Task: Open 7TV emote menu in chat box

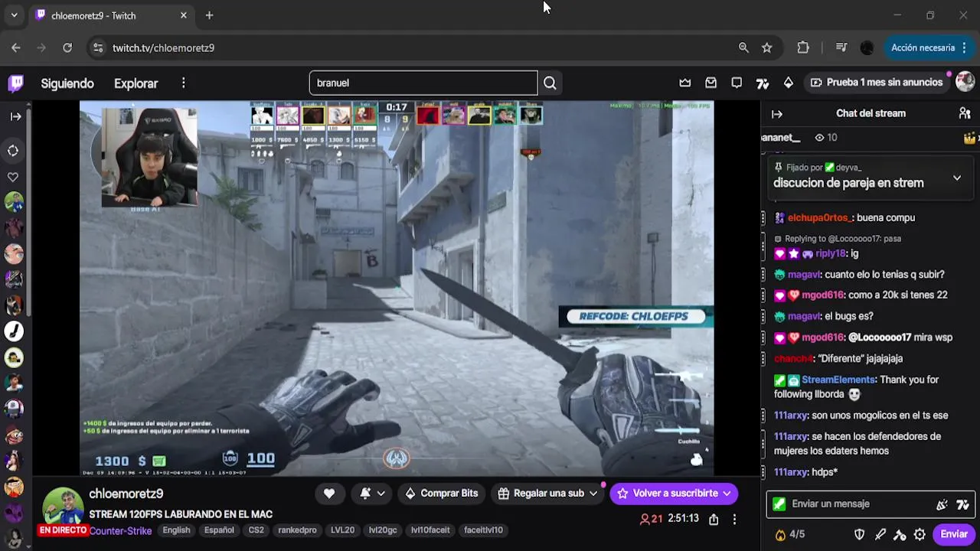Action: click(x=962, y=504)
